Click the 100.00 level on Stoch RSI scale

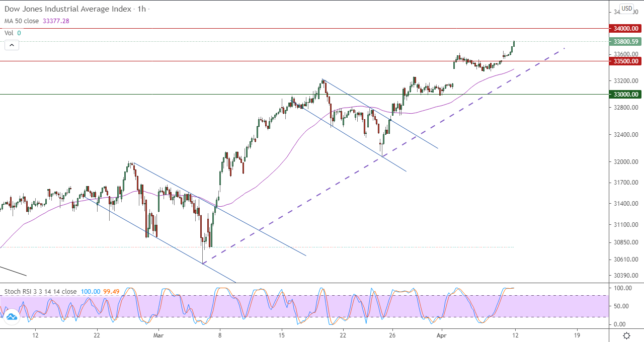click(623, 288)
